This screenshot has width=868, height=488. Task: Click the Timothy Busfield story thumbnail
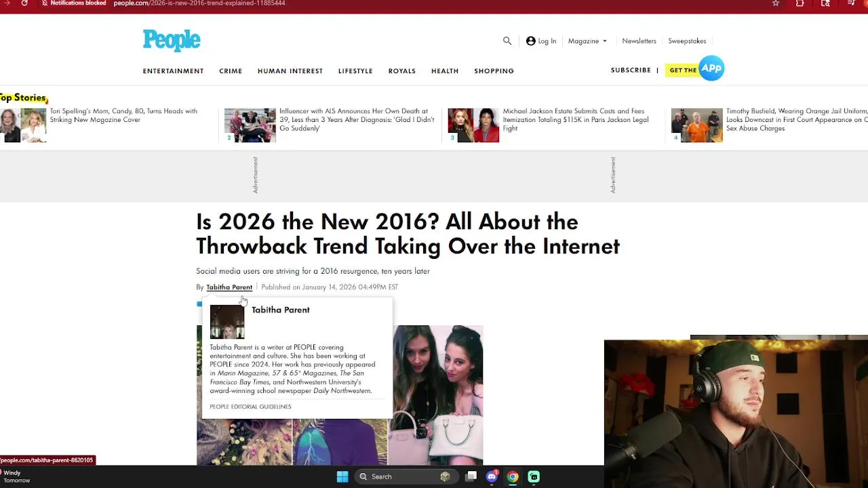click(x=697, y=125)
